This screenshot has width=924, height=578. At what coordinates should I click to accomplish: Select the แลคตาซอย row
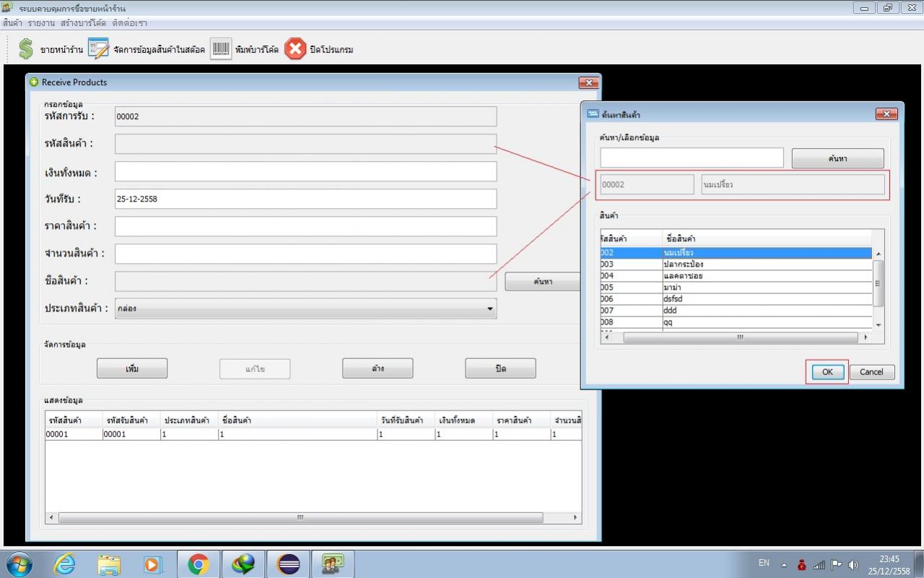(736, 276)
